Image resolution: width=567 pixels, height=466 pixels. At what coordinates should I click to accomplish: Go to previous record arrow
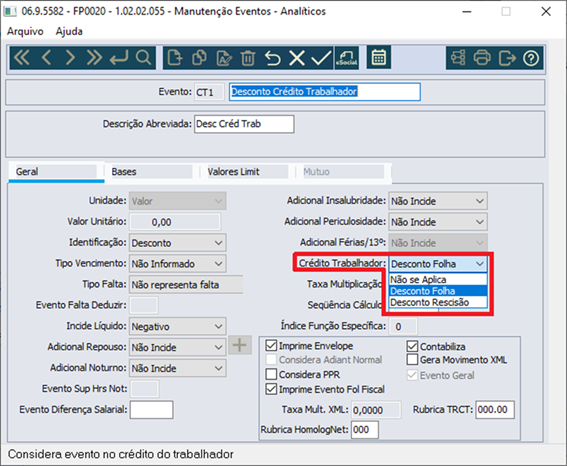pyautogui.click(x=46, y=57)
